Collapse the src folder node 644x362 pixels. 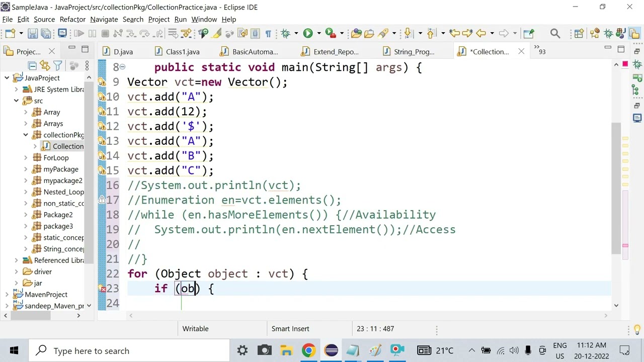16,101
